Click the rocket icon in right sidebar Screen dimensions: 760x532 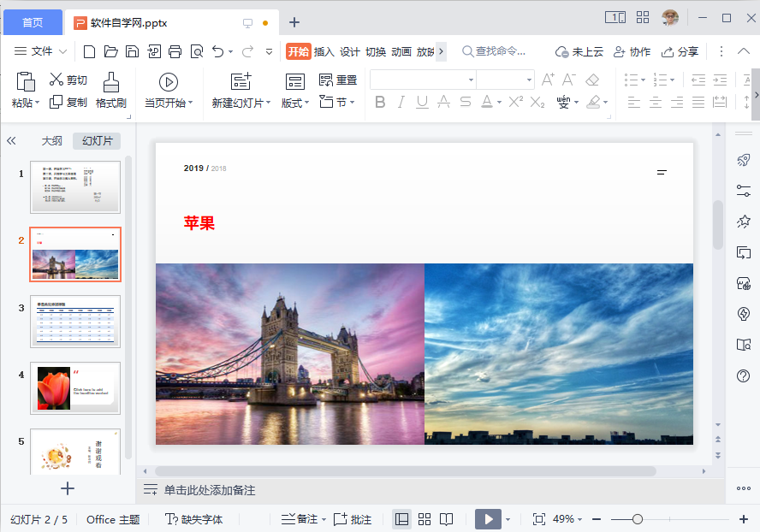click(744, 160)
